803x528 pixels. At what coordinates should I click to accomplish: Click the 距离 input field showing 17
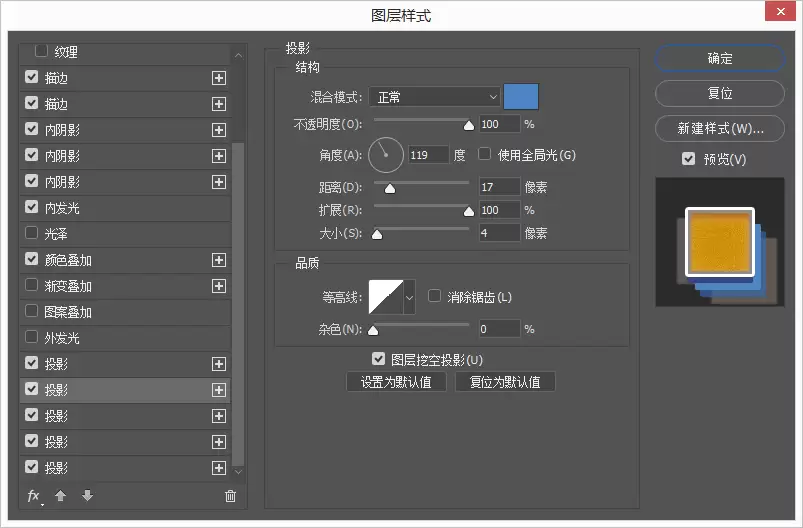(499, 187)
